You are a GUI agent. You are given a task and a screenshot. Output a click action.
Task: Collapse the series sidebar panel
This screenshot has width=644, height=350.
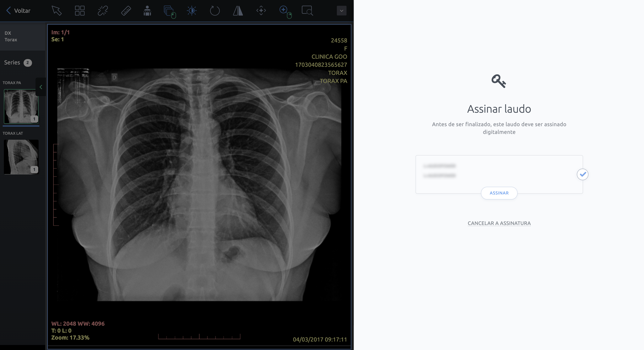pyautogui.click(x=41, y=87)
